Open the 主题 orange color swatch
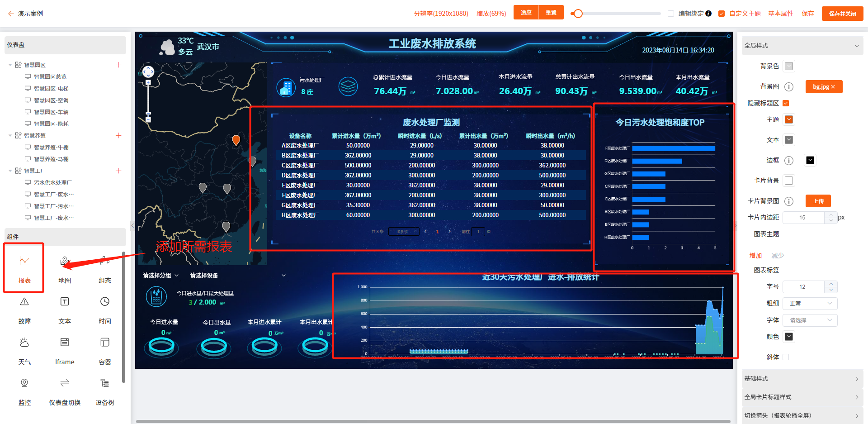The height and width of the screenshot is (424, 868). (789, 119)
